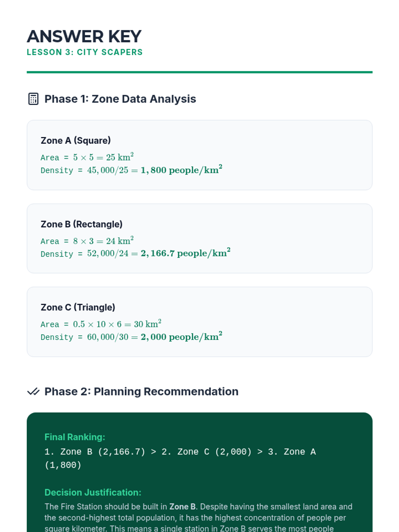This screenshot has width=399, height=532.
Task: Click Zone C's density result 2,000 people/km²
Action: [x=181, y=337]
